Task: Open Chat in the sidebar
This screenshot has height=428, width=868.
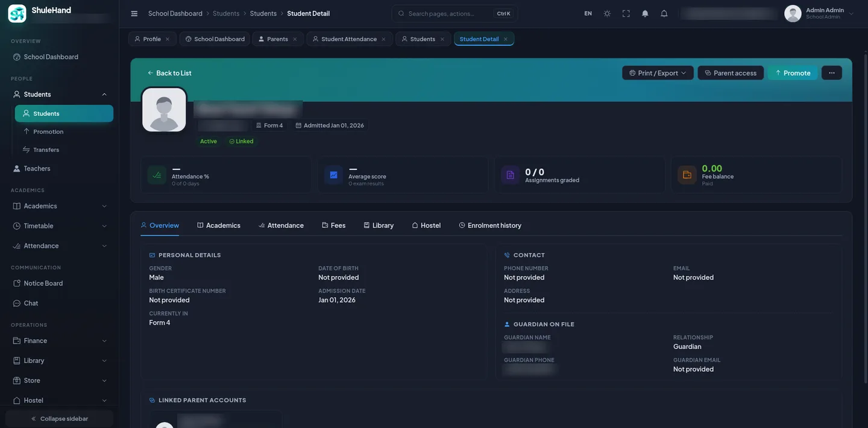Action: point(59,303)
